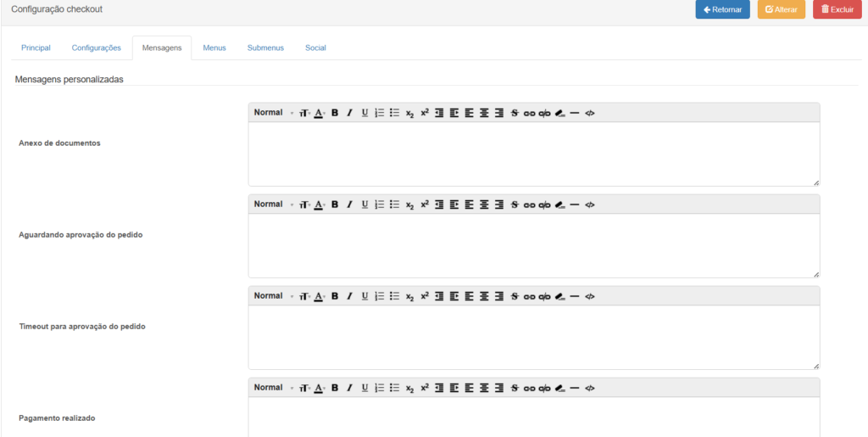
Task: Toggle HTML source view in Pagamento realizado editor
Action: (x=590, y=388)
